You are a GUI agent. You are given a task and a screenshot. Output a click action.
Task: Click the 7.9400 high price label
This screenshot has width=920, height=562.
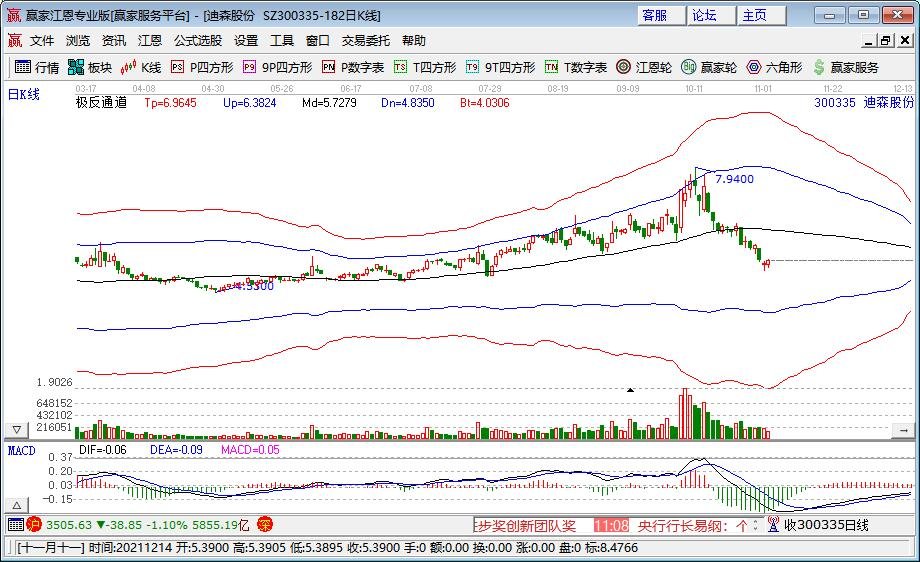[x=735, y=179]
